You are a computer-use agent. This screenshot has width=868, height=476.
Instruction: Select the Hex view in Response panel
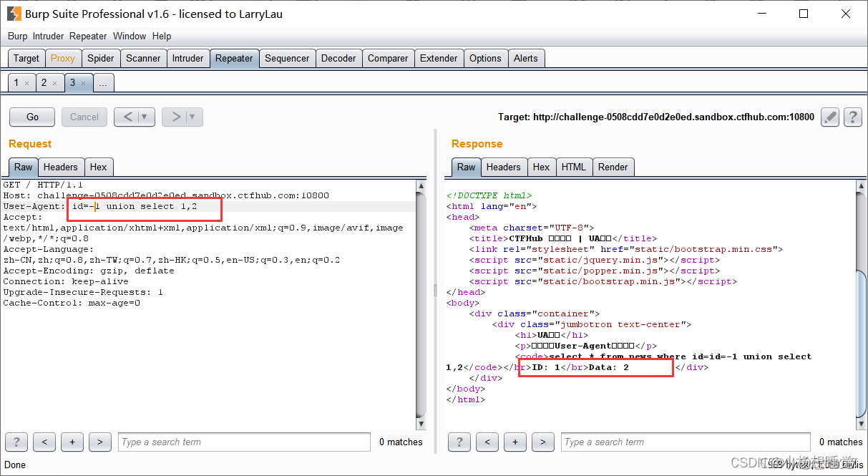542,167
